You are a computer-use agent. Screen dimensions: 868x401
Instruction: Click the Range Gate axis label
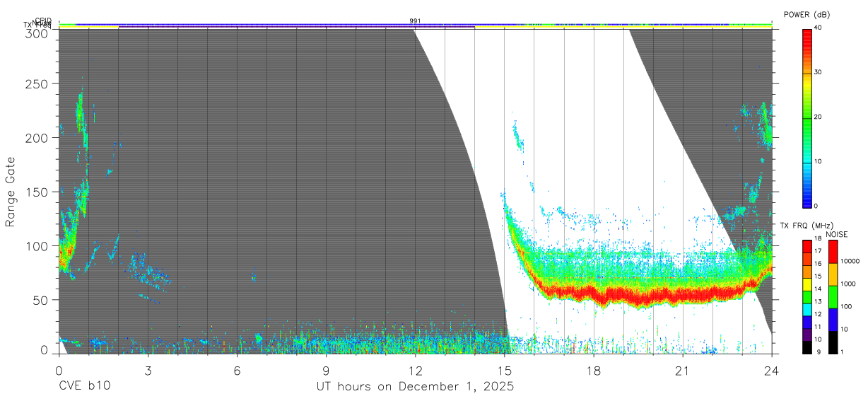11,192
